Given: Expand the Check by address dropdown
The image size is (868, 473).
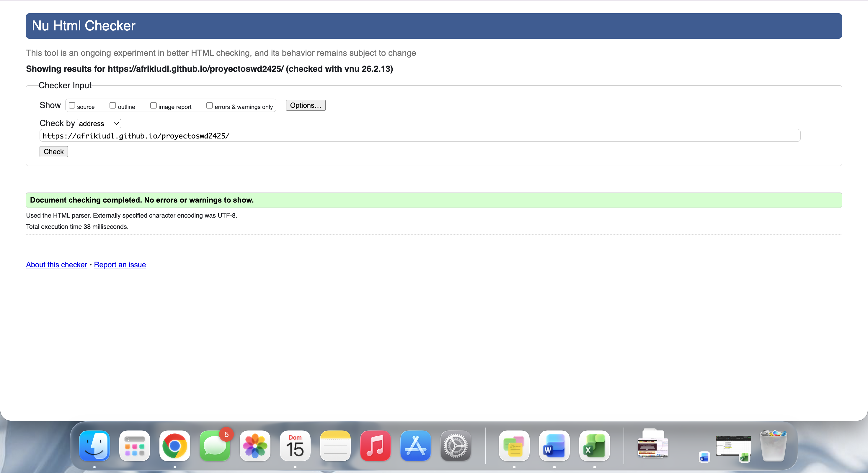Looking at the screenshot, I should click(x=99, y=124).
